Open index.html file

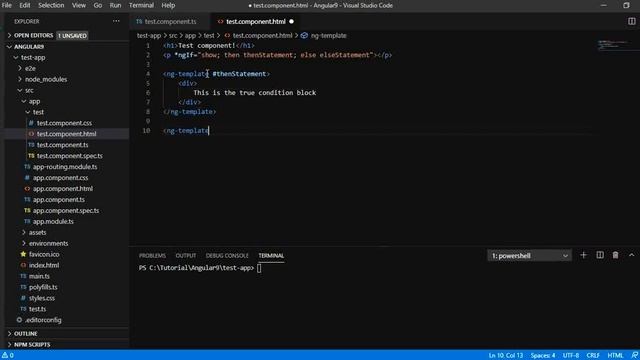coord(44,265)
